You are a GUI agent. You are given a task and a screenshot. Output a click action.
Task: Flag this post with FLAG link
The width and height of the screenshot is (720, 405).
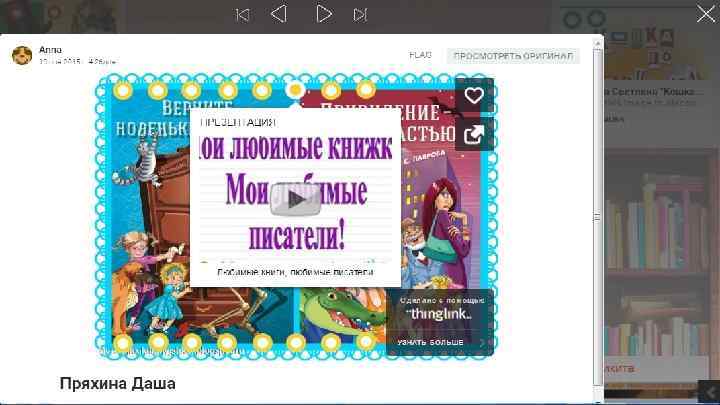coord(420,55)
